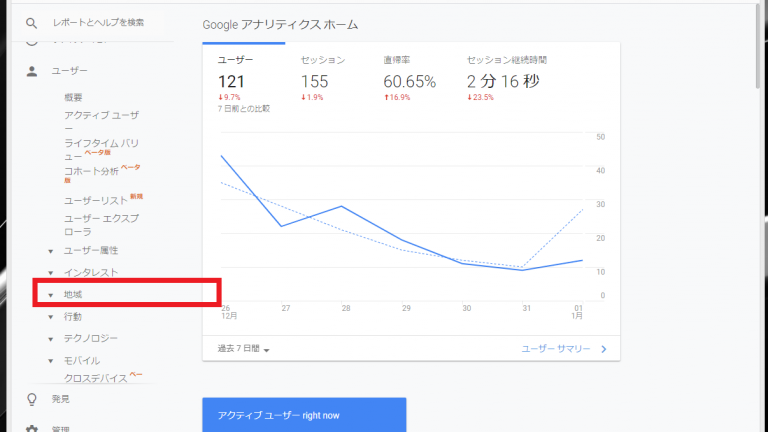Open the 発見 section
The width and height of the screenshot is (768, 432).
coord(61,399)
